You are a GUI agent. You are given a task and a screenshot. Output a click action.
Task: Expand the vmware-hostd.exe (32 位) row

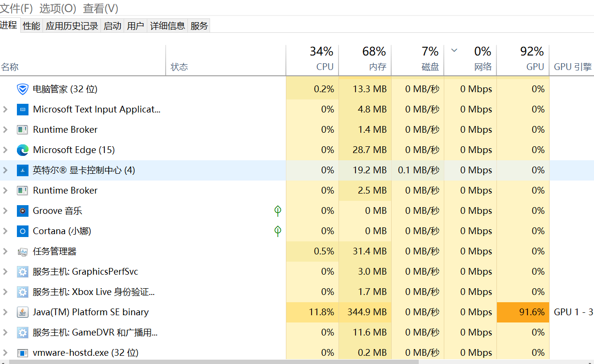5,353
